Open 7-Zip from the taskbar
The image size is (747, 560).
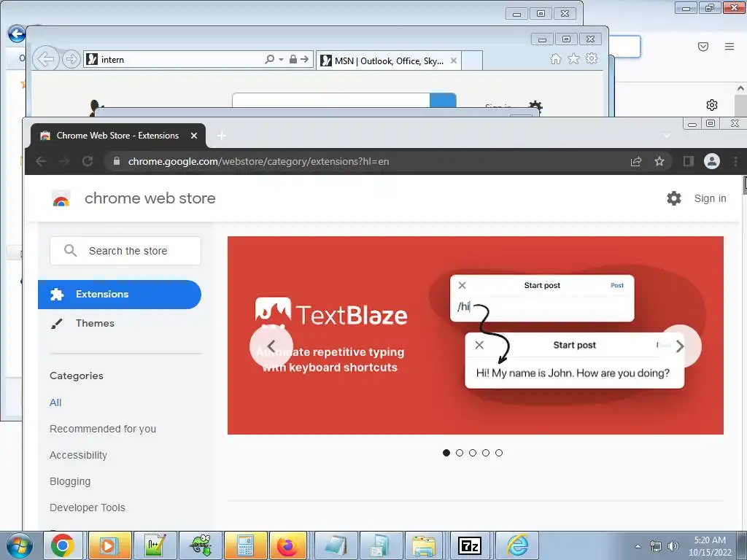click(469, 545)
